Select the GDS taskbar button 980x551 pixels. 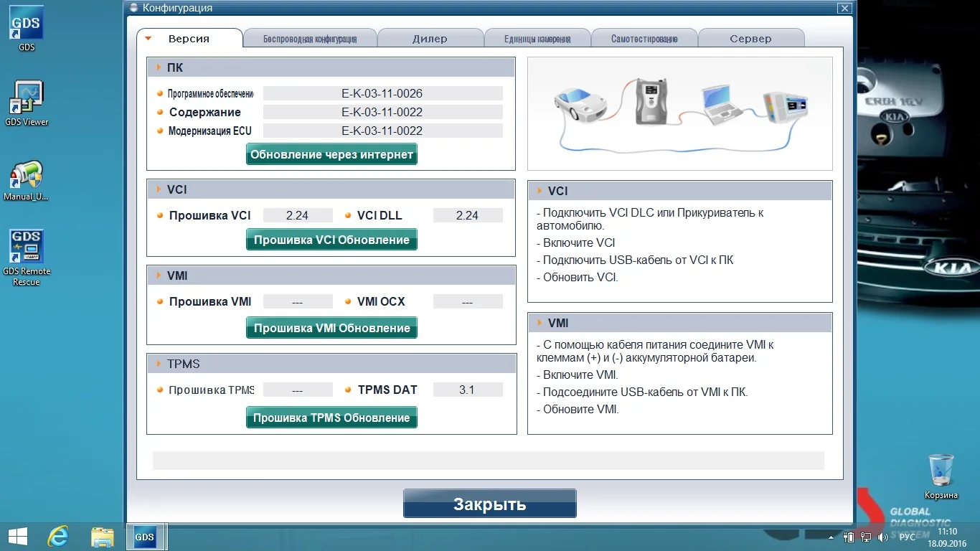point(145,537)
